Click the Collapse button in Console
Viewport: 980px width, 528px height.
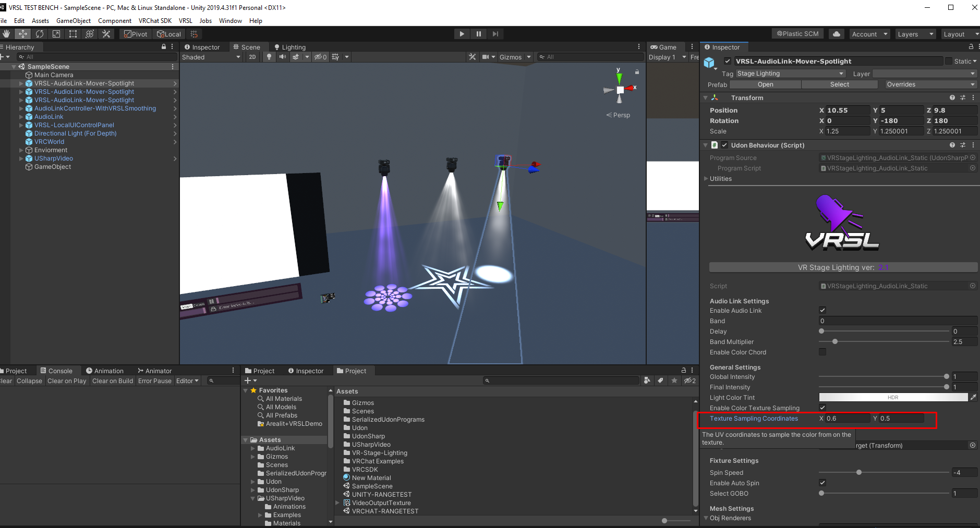click(29, 381)
